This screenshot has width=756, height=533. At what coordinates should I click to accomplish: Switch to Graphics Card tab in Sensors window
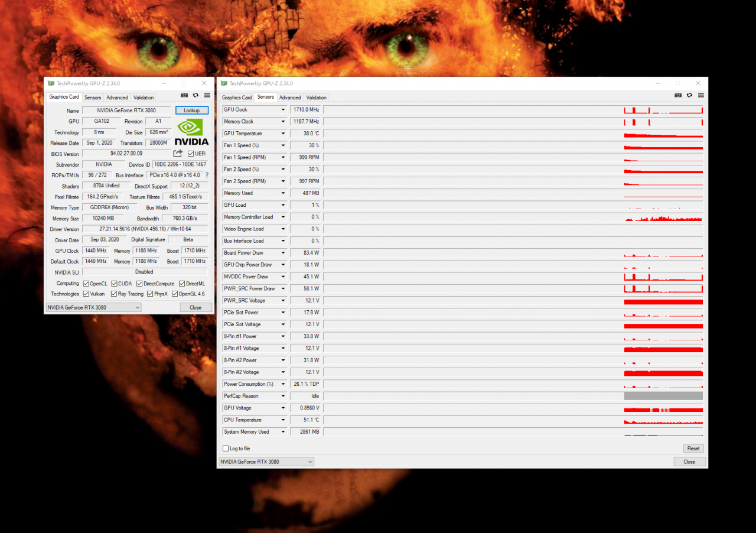(x=237, y=97)
